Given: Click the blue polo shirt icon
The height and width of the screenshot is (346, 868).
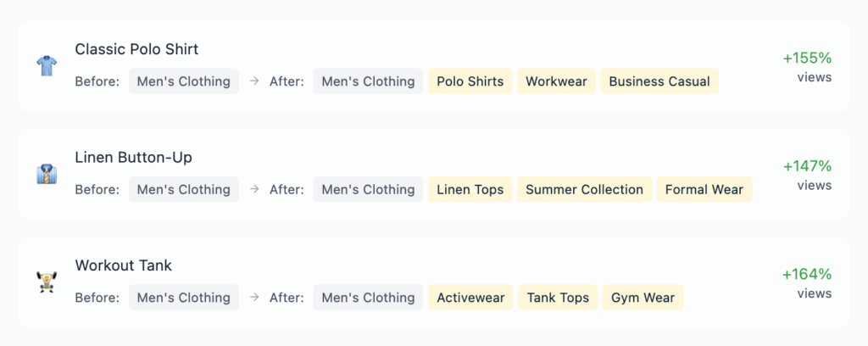Looking at the screenshot, I should pos(47,66).
